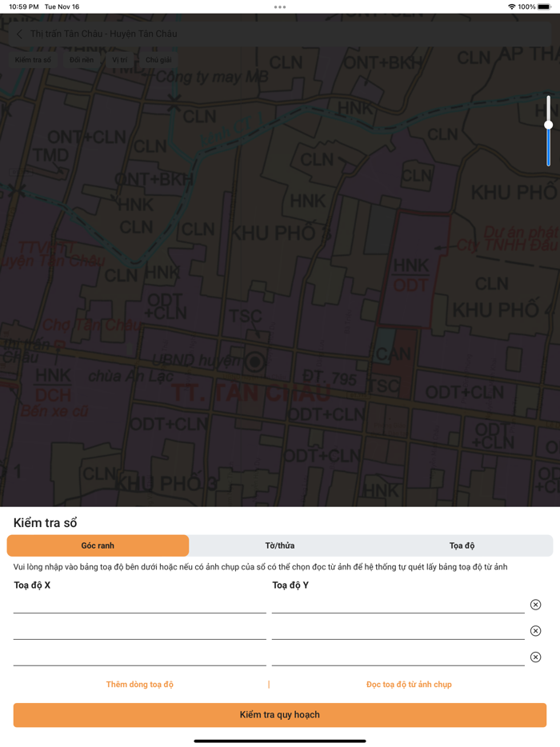Click the blue portion of the vertical slider
Viewport: 560px width, 747px height.
(549, 147)
